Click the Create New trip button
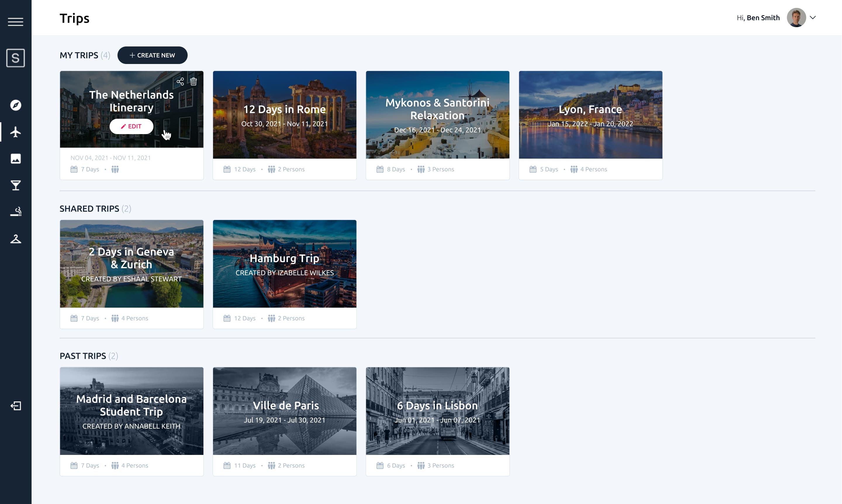Viewport: 842px width, 504px height. (153, 55)
